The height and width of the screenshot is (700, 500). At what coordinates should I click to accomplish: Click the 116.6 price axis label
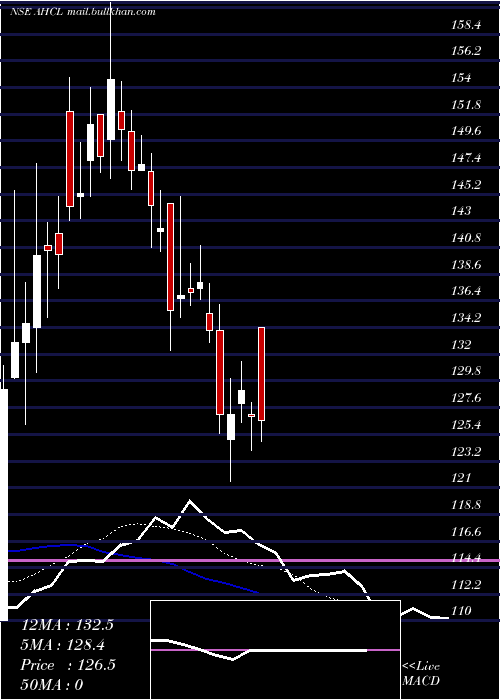tap(467, 531)
